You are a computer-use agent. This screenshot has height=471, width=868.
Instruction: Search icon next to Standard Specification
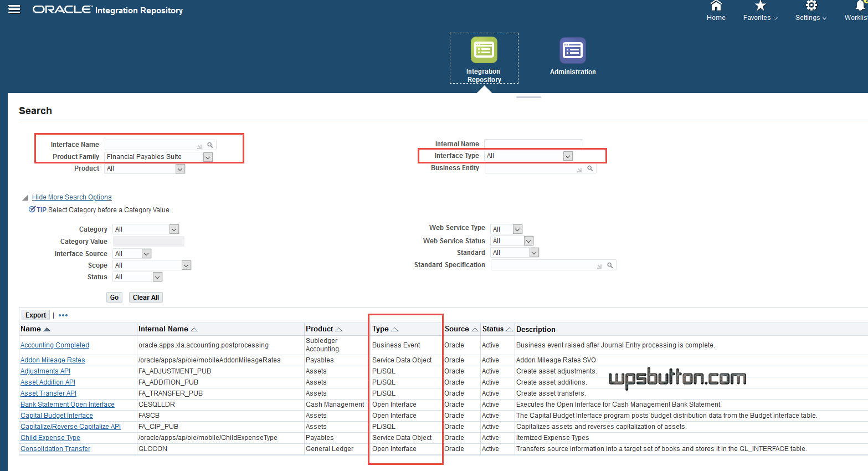(x=610, y=265)
